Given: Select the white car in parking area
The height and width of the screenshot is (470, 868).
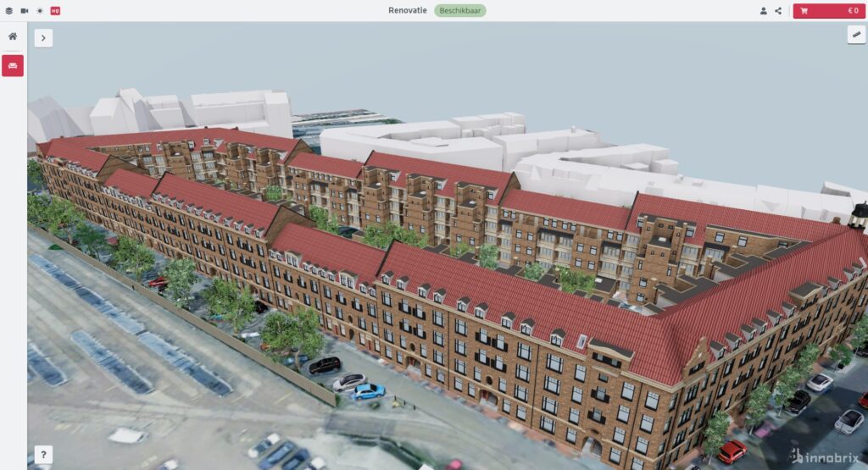Looking at the screenshot, I should (x=348, y=382).
